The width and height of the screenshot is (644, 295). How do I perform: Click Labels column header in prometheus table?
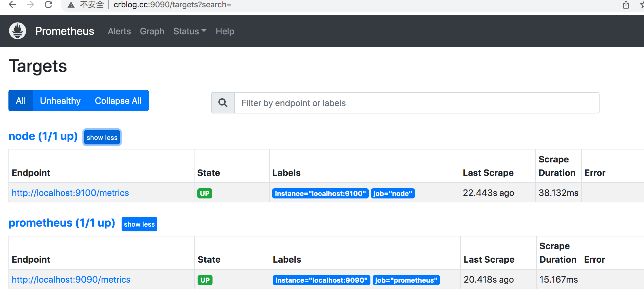(287, 260)
